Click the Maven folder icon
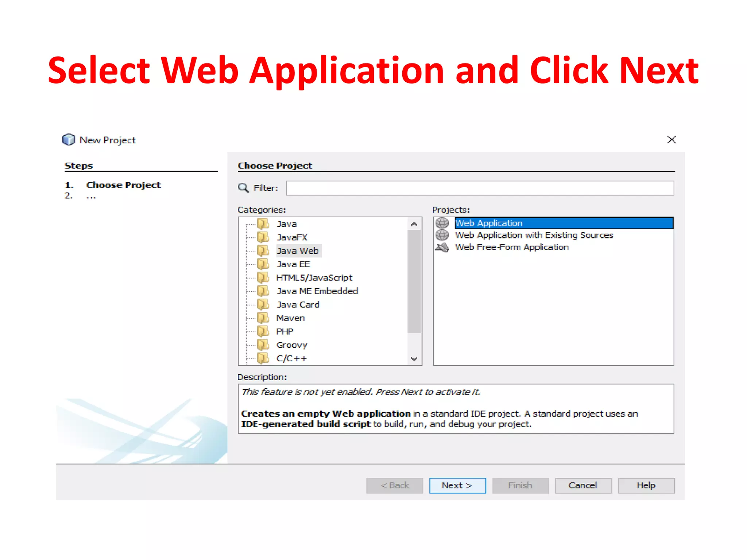The width and height of the screenshot is (747, 560). click(x=263, y=318)
